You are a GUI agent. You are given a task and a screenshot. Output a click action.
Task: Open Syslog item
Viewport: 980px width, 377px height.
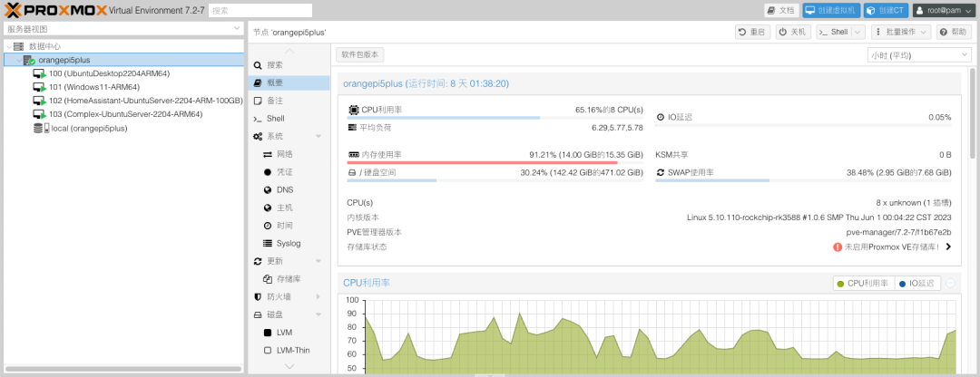pos(289,244)
